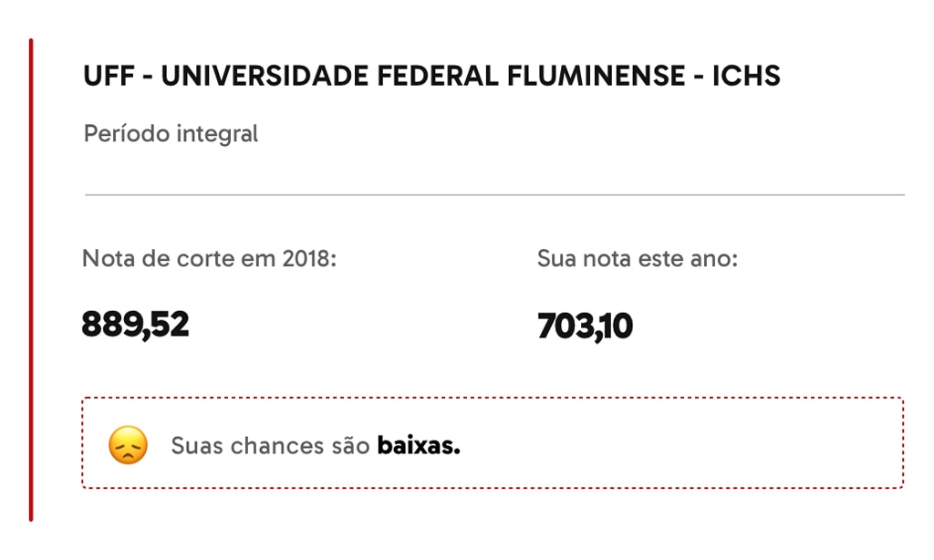The image size is (934, 560).
Task: Click the bold word 'baixas.'
Action: point(419,446)
